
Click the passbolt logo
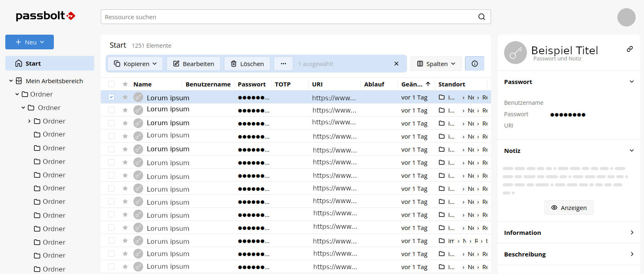(45, 16)
